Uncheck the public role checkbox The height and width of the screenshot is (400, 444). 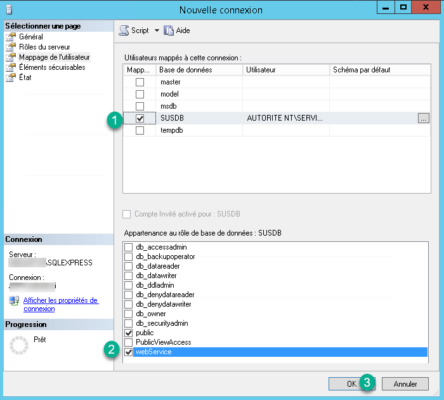(128, 333)
